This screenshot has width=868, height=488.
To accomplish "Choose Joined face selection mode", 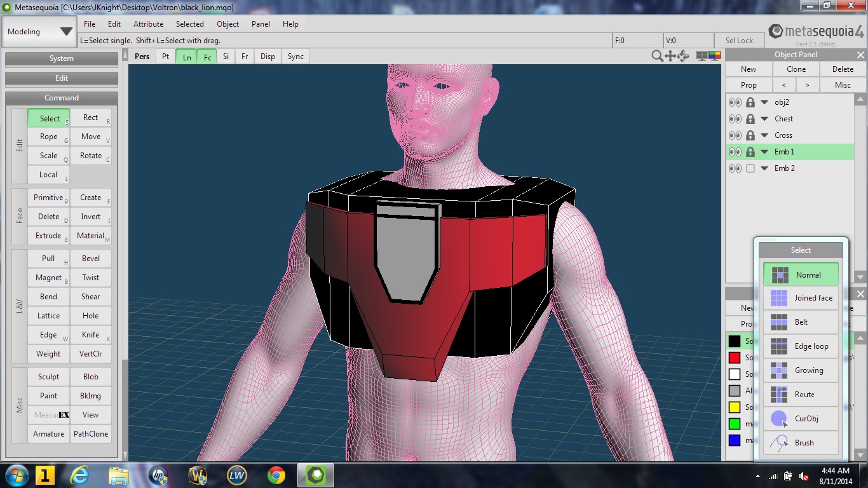I will (801, 298).
